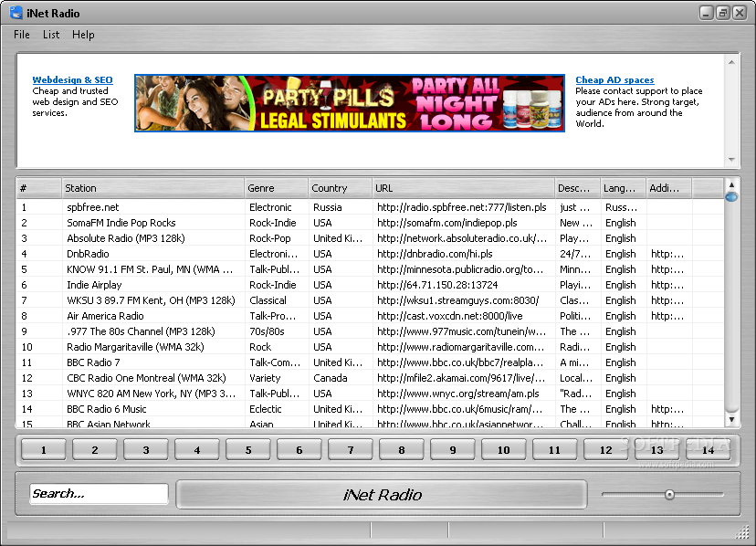
Task: Select KNOW 91.1 FM St. Paul station
Action: [x=370, y=269]
